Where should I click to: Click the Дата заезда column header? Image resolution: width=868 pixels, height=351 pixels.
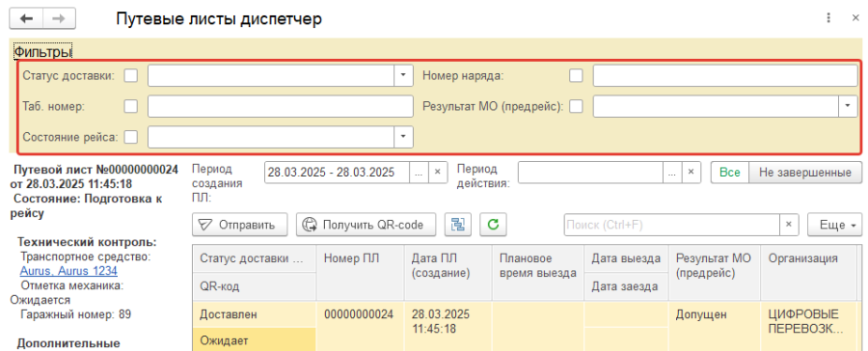(626, 286)
